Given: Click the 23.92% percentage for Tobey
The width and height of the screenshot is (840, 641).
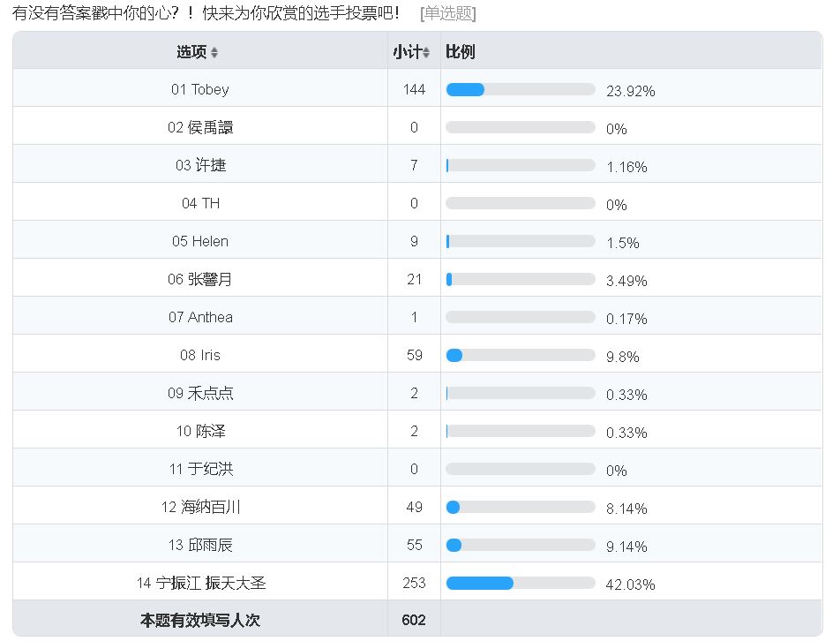Looking at the screenshot, I should point(630,91).
